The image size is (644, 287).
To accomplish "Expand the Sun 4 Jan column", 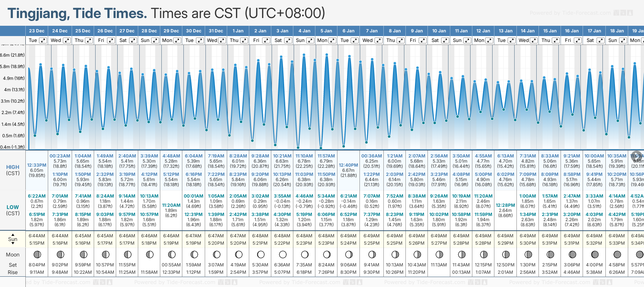I will 310,40.
